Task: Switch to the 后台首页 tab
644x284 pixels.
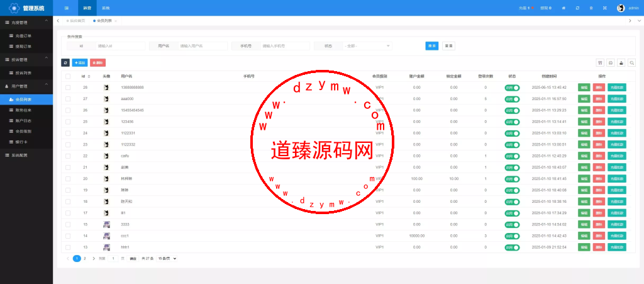Action: point(75,21)
